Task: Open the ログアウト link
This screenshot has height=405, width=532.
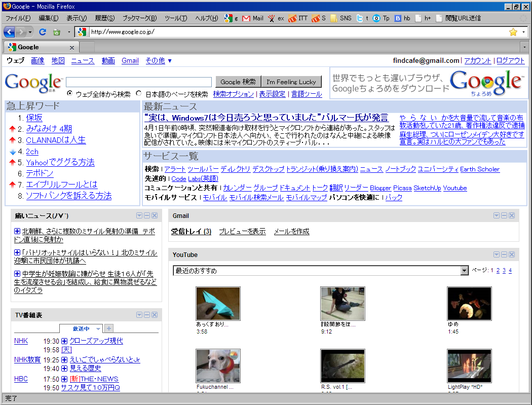Action: click(510, 60)
